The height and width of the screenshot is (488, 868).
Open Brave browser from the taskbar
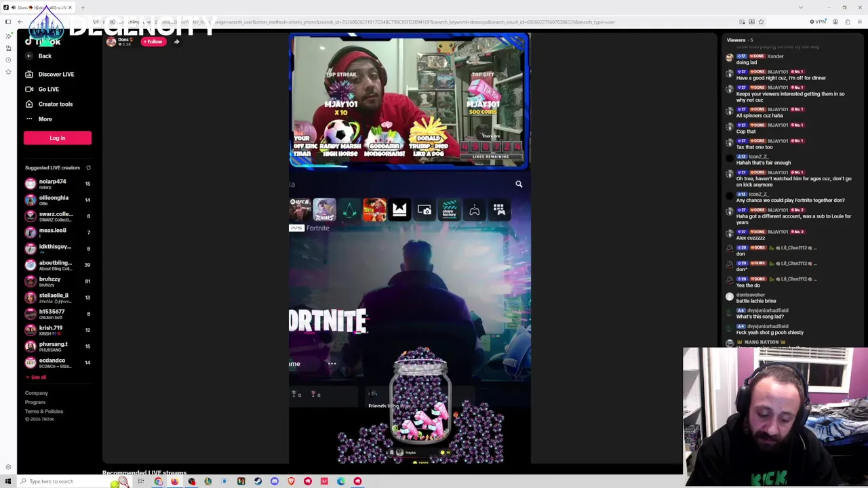tap(291, 481)
